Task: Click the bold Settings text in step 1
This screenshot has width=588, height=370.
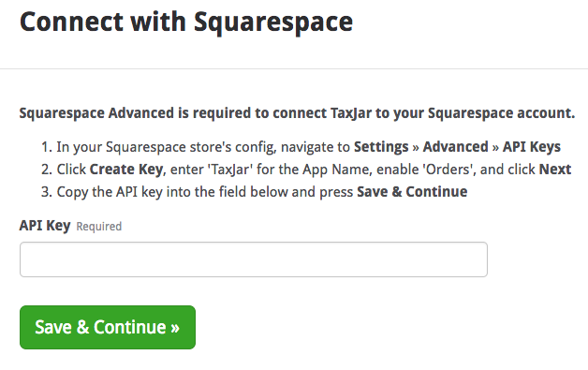Action: [381, 147]
